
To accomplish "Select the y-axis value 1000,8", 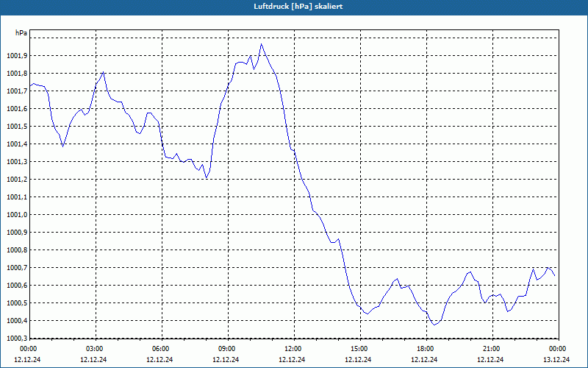I will (17, 250).
